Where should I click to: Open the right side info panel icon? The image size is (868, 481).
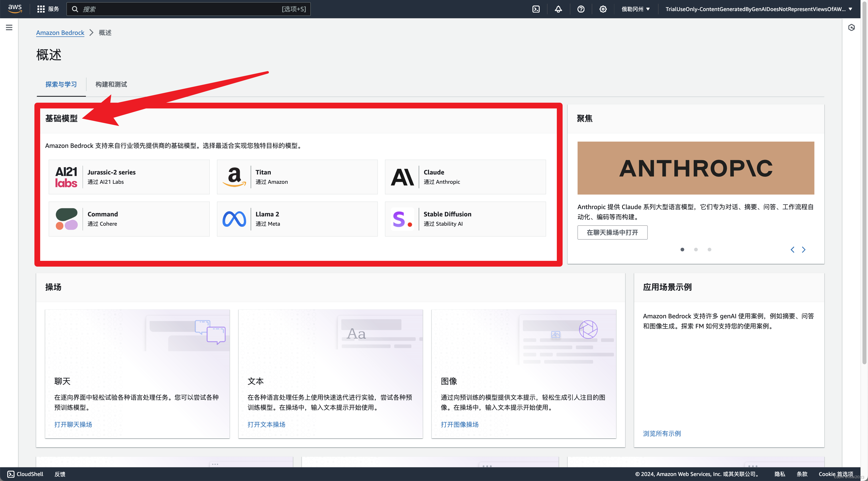click(851, 27)
